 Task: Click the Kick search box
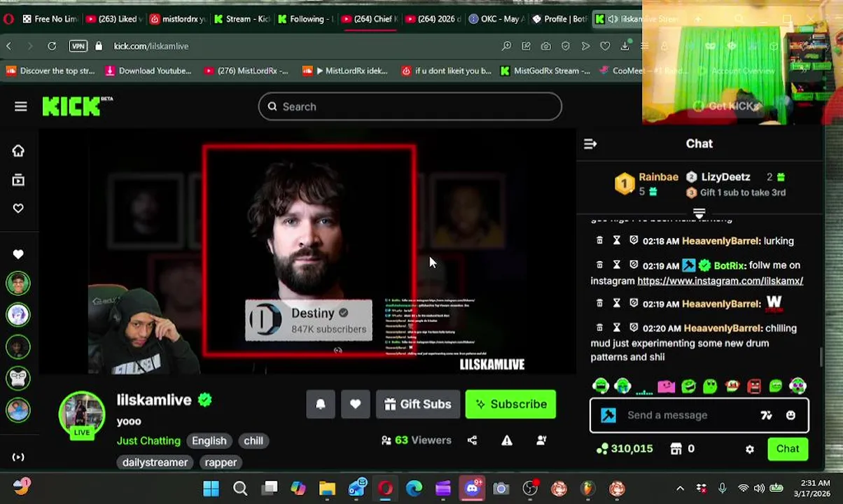[x=410, y=106]
